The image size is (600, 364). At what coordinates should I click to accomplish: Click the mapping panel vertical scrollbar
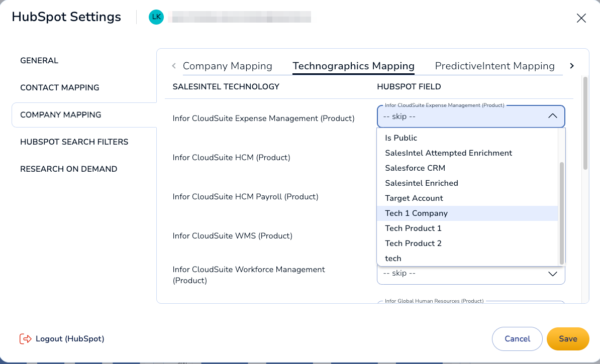[x=585, y=123]
